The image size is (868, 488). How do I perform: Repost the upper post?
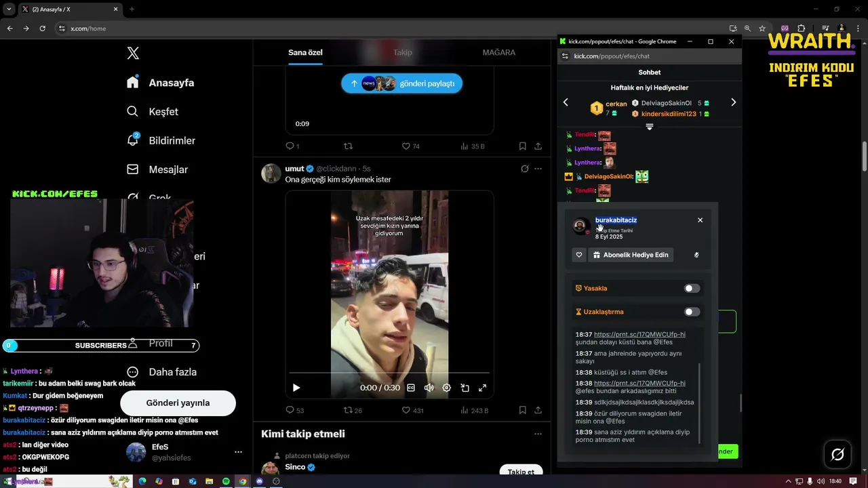[x=348, y=146]
